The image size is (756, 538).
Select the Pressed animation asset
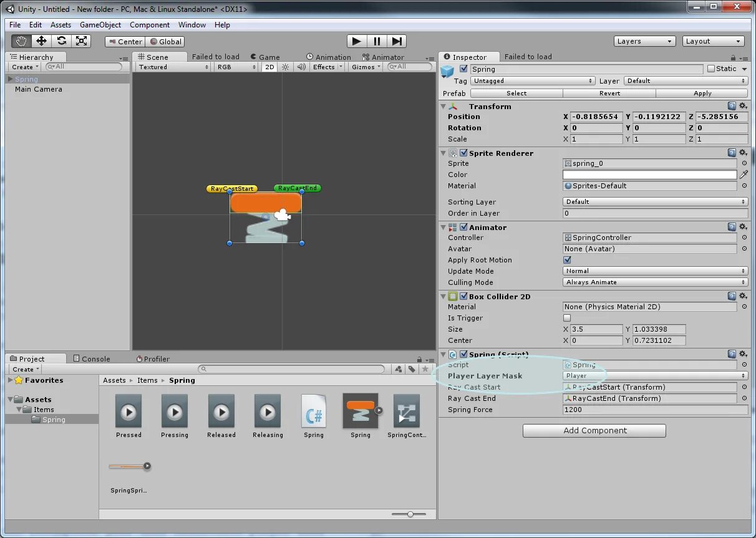pos(128,416)
